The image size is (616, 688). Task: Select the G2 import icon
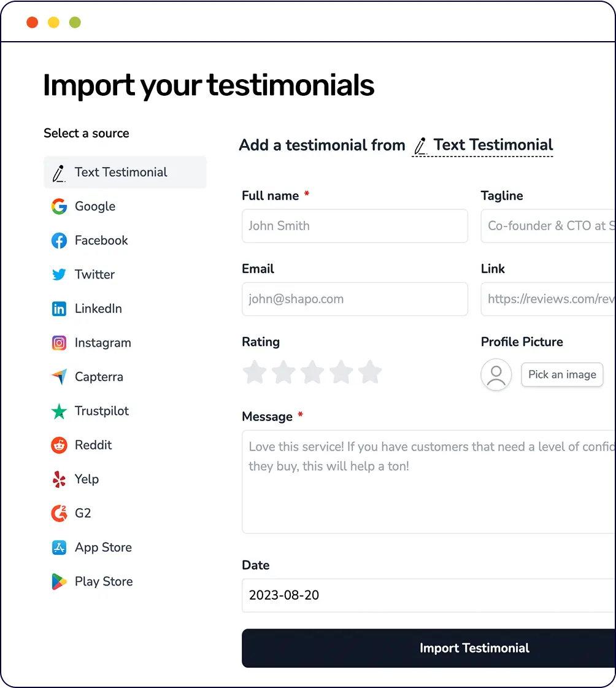point(59,513)
